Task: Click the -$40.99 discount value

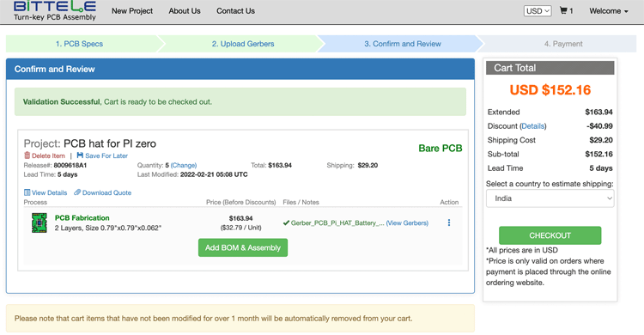Action: coord(599,126)
